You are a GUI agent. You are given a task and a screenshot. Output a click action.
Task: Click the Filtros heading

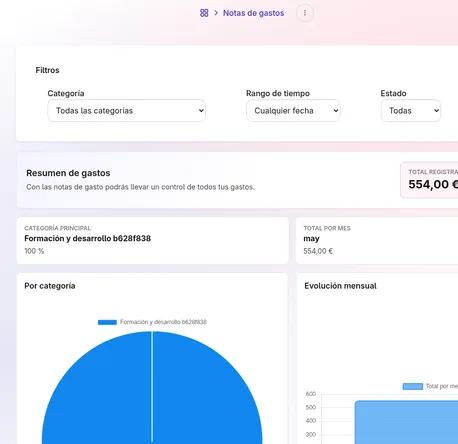[47, 70]
